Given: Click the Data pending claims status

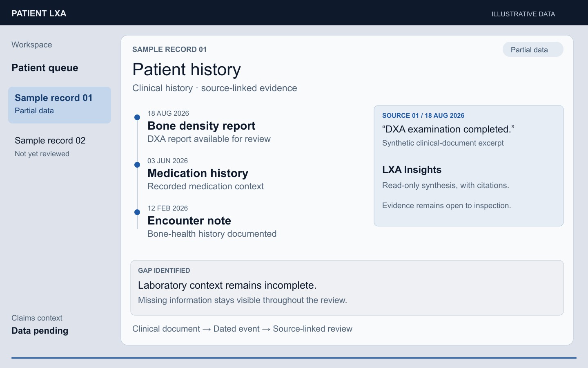Looking at the screenshot, I should 40,331.
